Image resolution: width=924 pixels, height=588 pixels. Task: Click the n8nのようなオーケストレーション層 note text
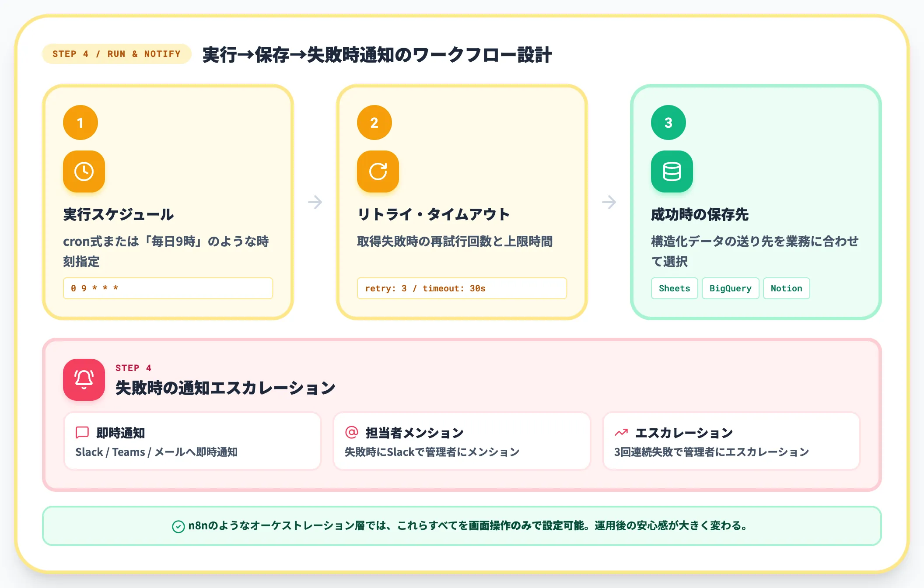469,525
